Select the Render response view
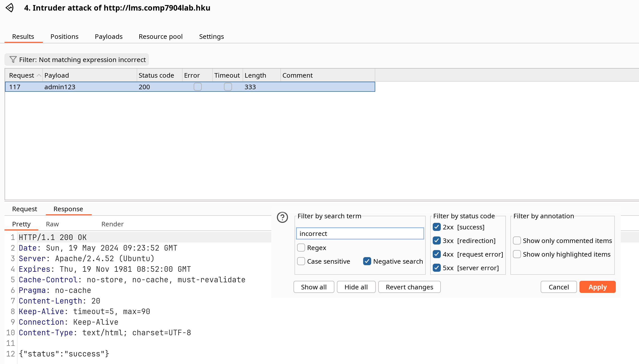Viewport: 639px width, 364px height. pyautogui.click(x=112, y=224)
